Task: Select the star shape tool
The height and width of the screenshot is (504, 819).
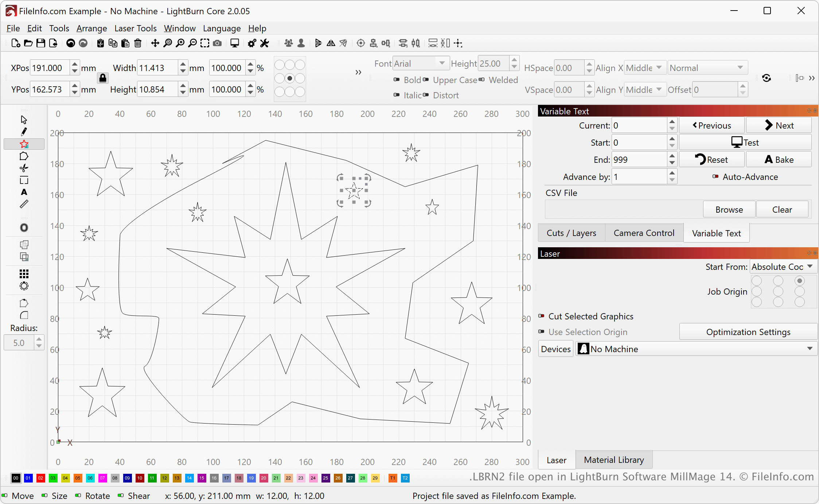Action: [24, 144]
